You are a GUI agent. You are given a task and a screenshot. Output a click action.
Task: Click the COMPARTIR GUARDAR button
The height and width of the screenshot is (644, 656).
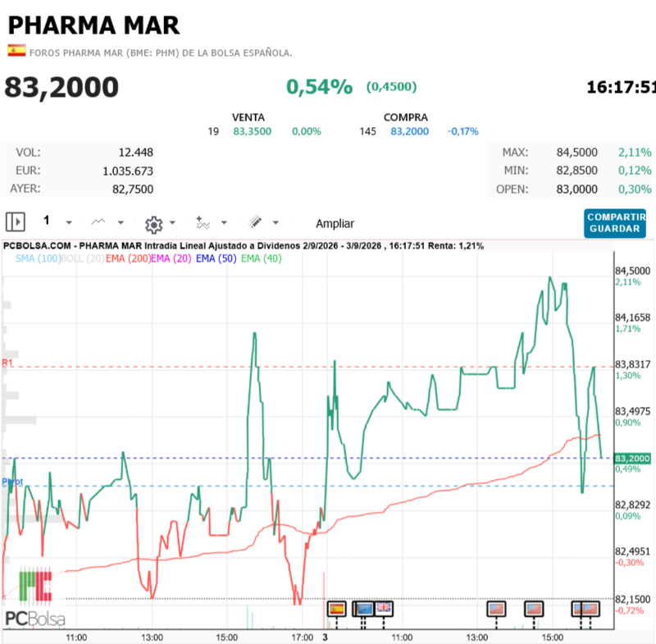coord(615,223)
